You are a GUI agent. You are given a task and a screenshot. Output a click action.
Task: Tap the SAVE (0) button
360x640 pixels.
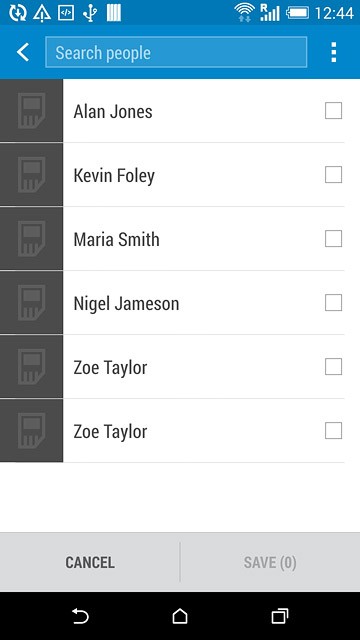tap(270, 562)
